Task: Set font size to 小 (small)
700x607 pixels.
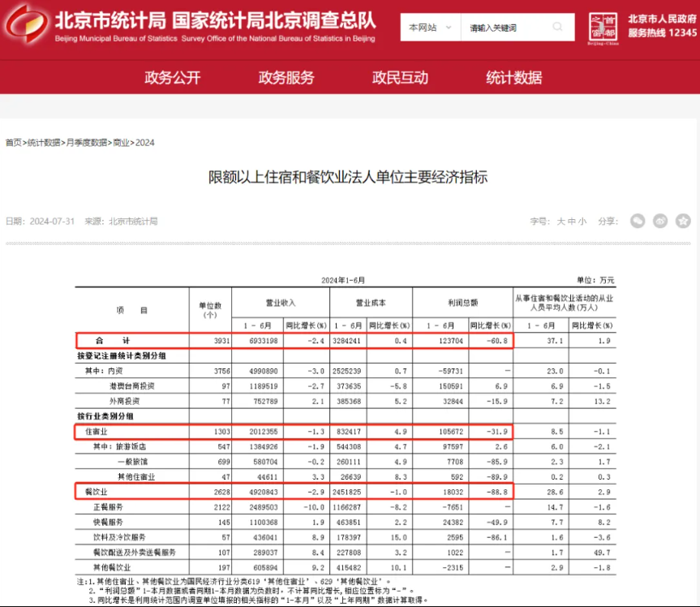Action: coord(582,221)
